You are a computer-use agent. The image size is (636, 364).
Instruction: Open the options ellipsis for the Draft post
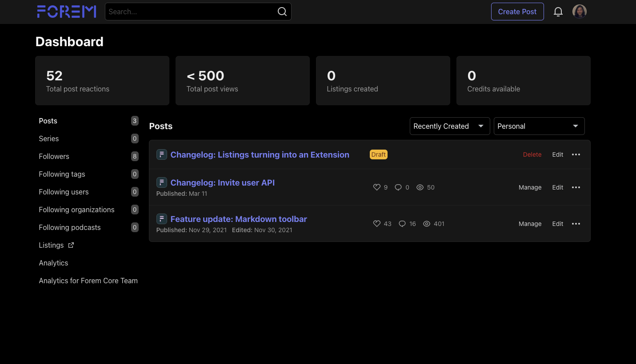[576, 154]
